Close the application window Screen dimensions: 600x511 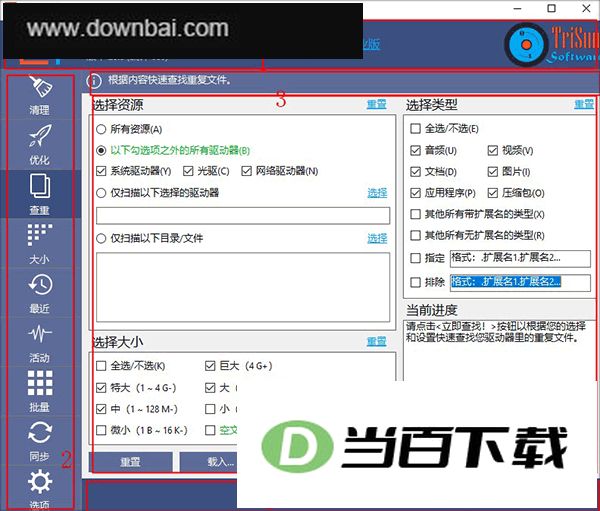[586, 8]
